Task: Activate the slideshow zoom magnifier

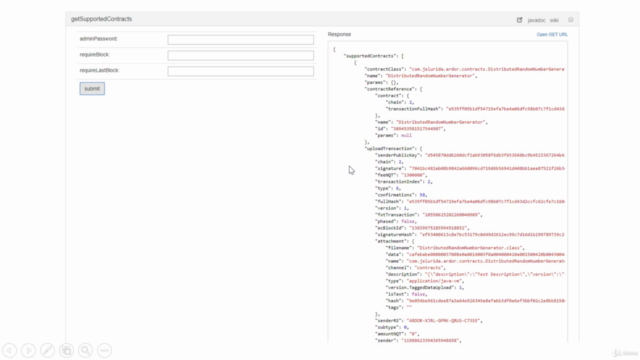Action: pyautogui.click(x=85, y=351)
